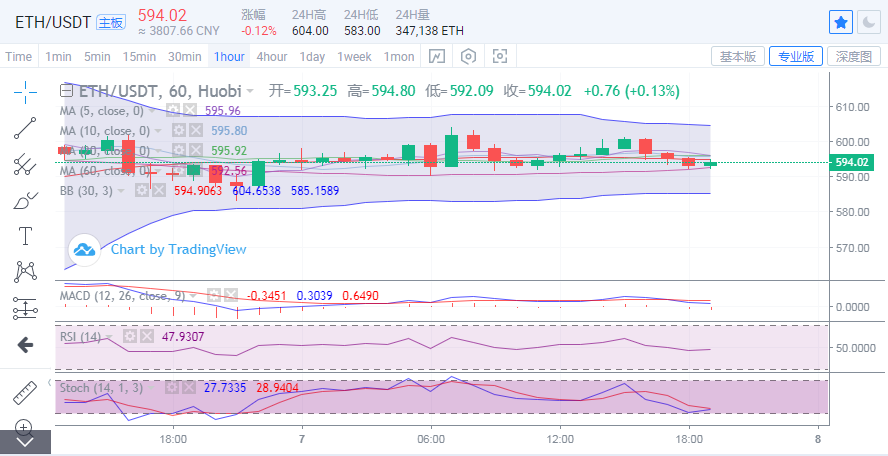Click the 基本版 button

pos(738,57)
